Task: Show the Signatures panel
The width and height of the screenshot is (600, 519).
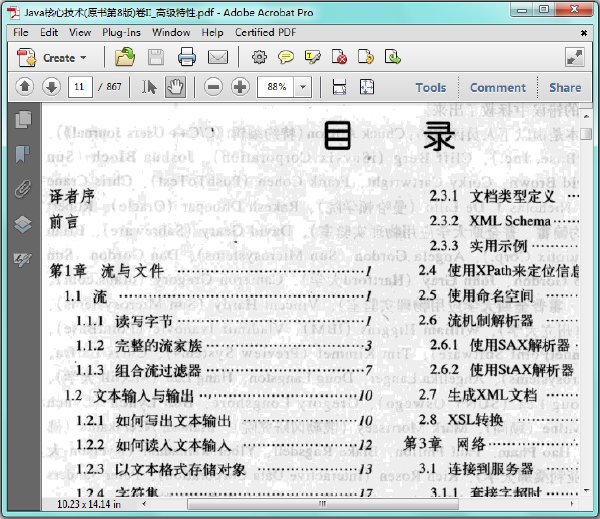Action: pyautogui.click(x=23, y=260)
